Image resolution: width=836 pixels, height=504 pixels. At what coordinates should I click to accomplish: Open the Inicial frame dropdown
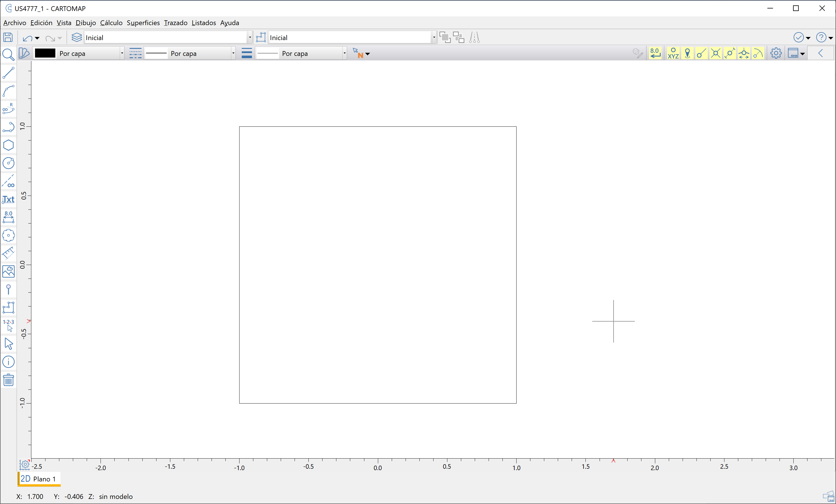[434, 37]
